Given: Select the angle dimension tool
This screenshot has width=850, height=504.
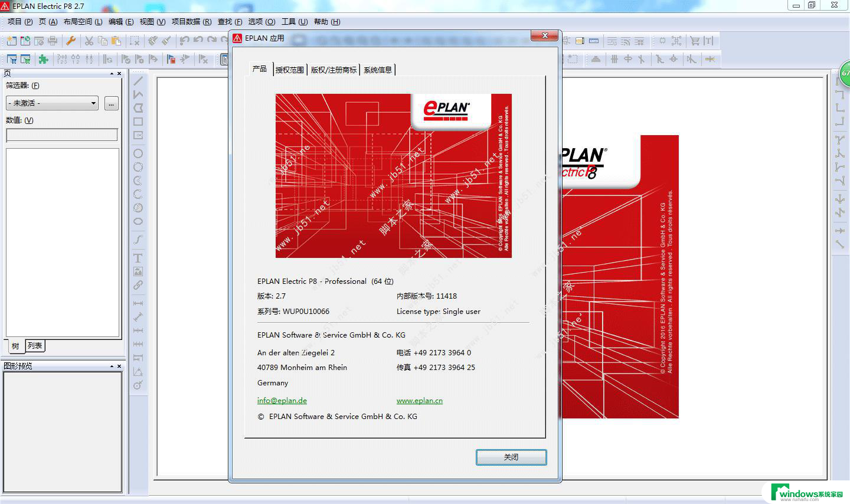Looking at the screenshot, I should point(138,372).
